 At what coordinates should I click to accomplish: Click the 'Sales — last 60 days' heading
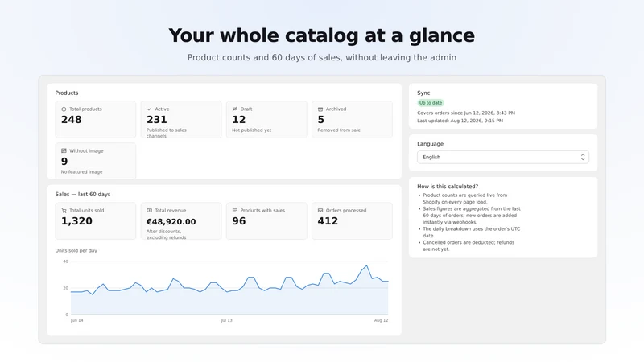point(83,194)
